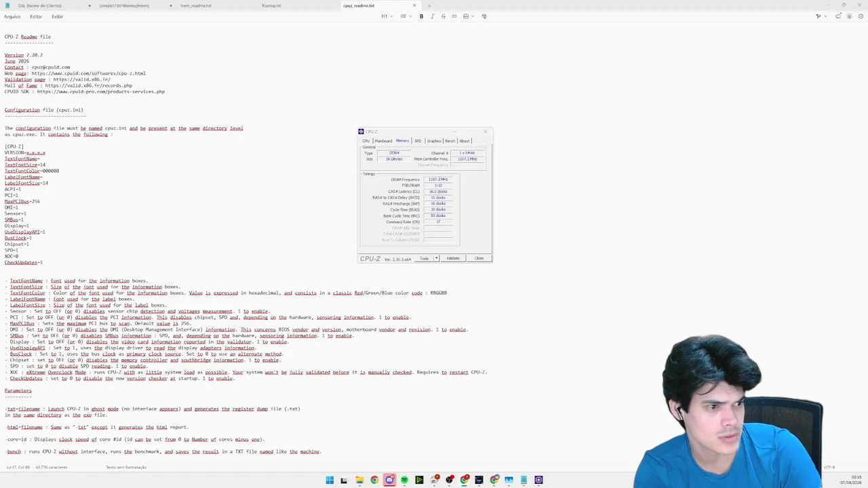Open the CPU tab in CPU-Z
Image resolution: width=868 pixels, height=488 pixels.
pyautogui.click(x=366, y=141)
